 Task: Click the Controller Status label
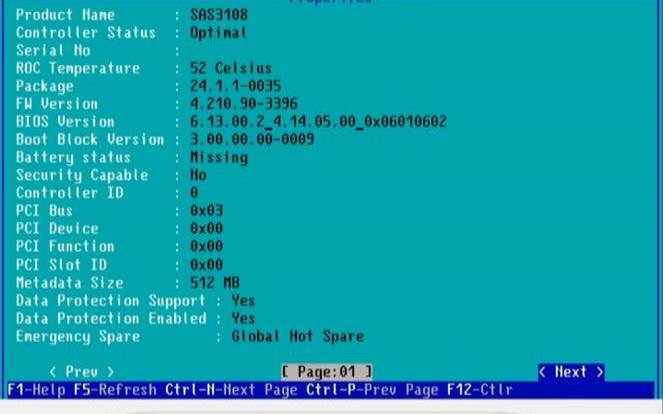[86, 33]
